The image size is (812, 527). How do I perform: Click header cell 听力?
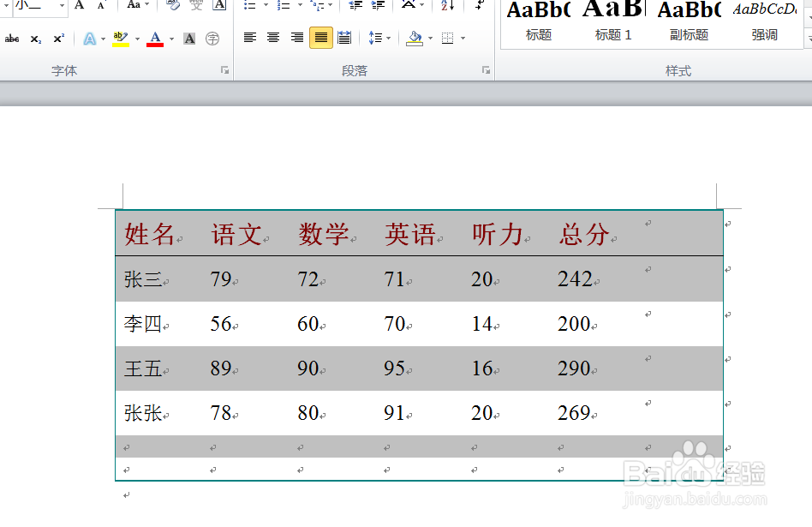[x=498, y=234]
